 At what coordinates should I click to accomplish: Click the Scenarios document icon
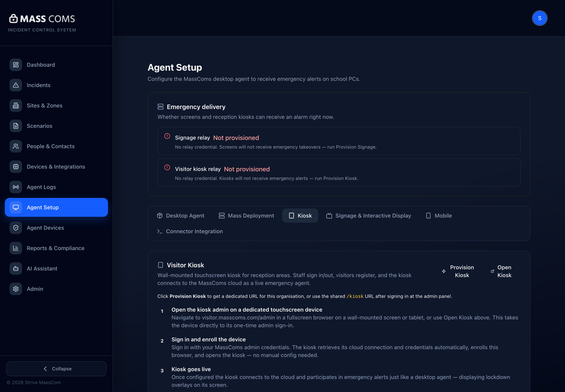click(16, 126)
